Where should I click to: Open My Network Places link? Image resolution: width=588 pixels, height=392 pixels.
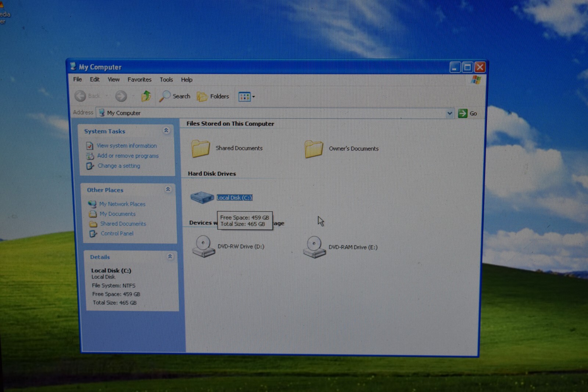122,204
